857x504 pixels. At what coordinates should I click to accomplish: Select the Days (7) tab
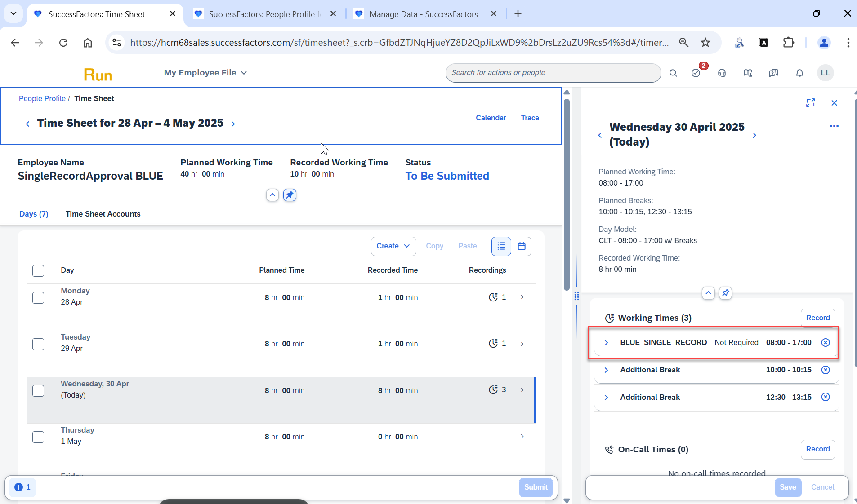click(34, 214)
